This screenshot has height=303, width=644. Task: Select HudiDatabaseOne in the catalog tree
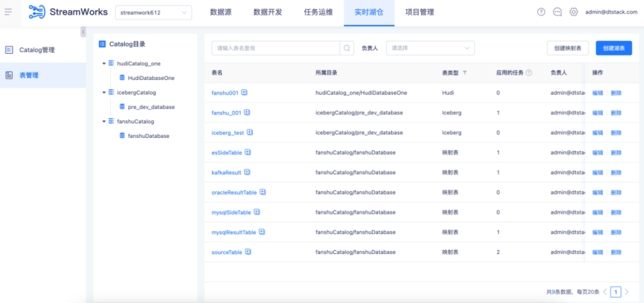click(151, 78)
